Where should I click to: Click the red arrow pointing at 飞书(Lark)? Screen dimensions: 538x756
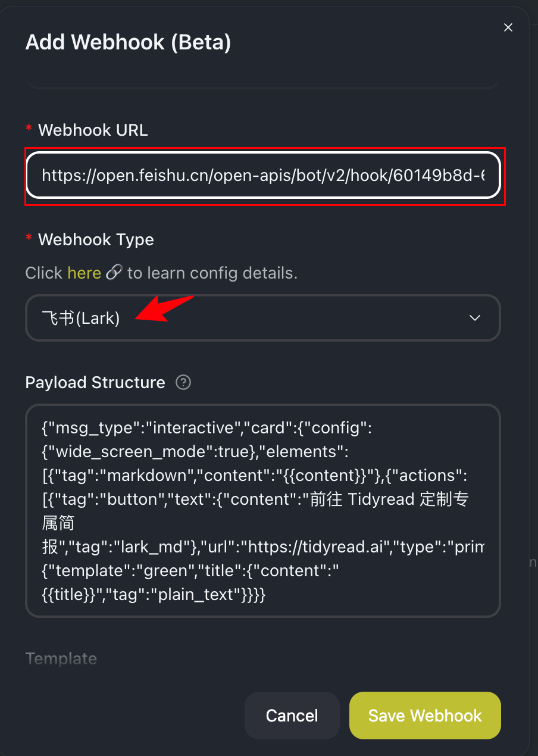(164, 308)
